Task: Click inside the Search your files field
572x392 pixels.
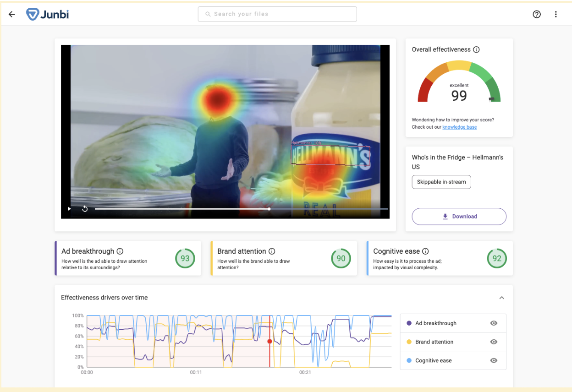Action: click(277, 14)
